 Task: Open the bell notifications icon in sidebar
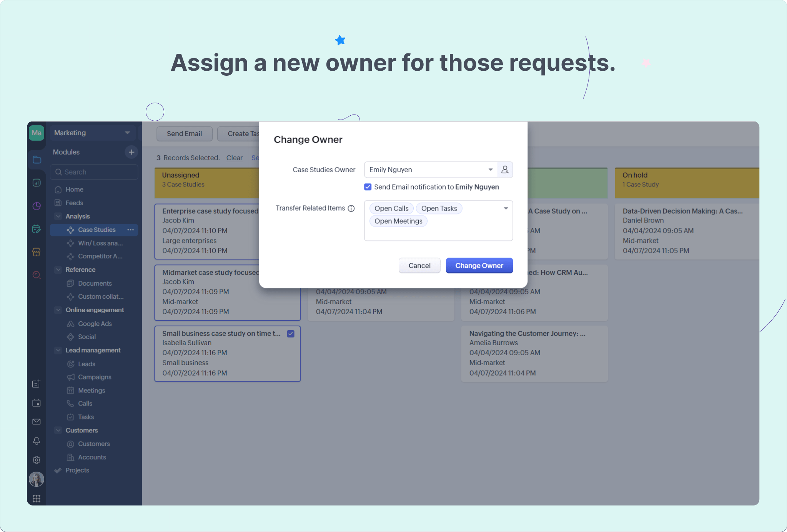[37, 441]
